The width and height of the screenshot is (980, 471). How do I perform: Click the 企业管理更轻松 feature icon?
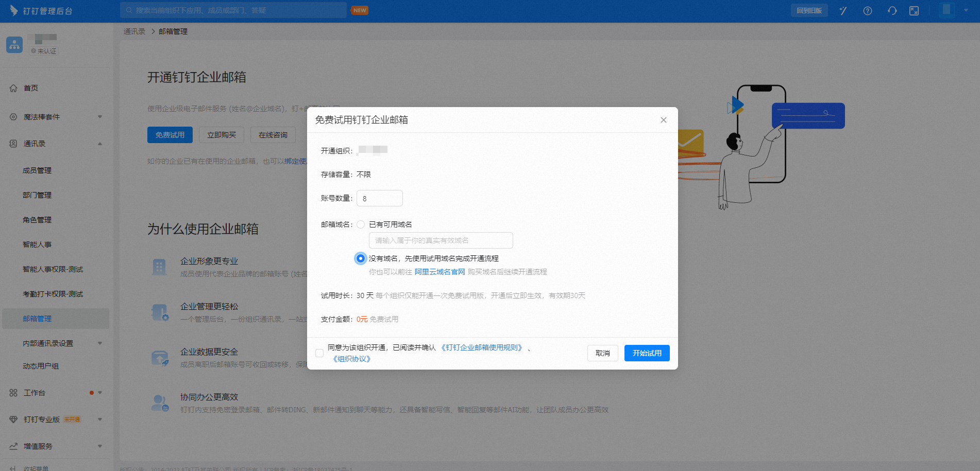tap(160, 312)
